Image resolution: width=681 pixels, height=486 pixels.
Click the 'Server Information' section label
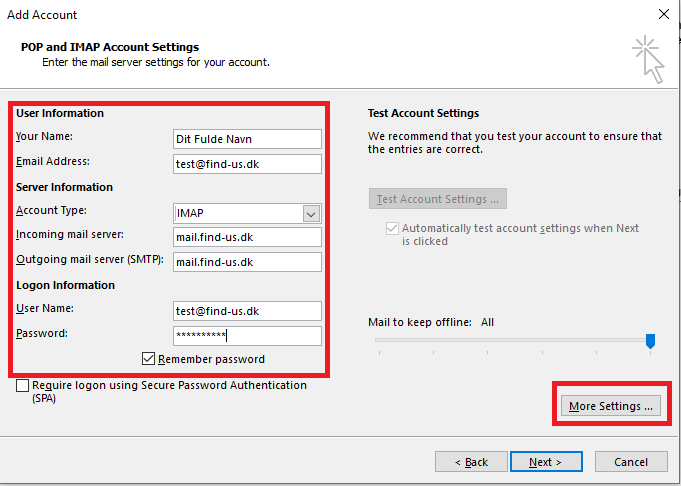coord(64,187)
